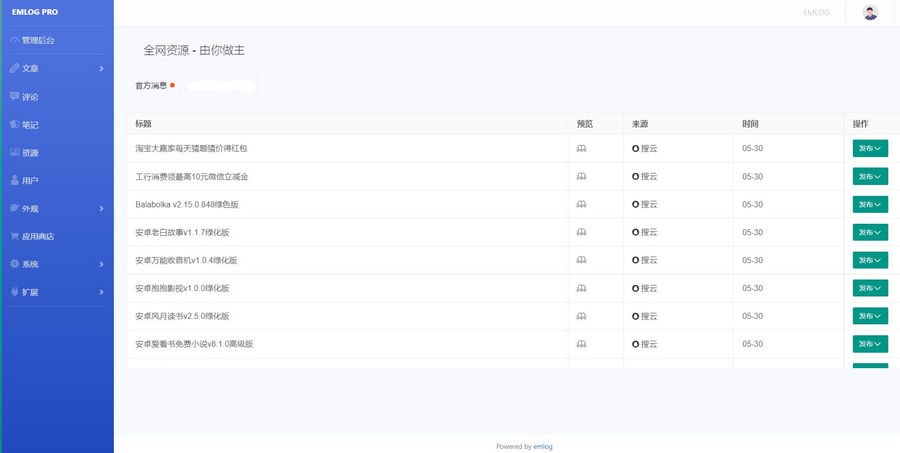The width and height of the screenshot is (900, 453).
Task: Open 发布 dropdown for 安卓老白故事v1.1.7绿化版
Action: 869,232
